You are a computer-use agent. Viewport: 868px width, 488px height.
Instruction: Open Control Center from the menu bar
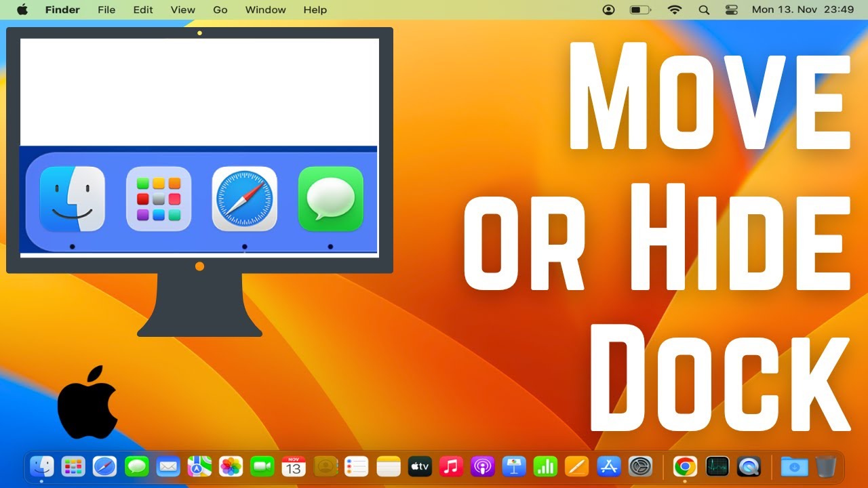point(731,9)
